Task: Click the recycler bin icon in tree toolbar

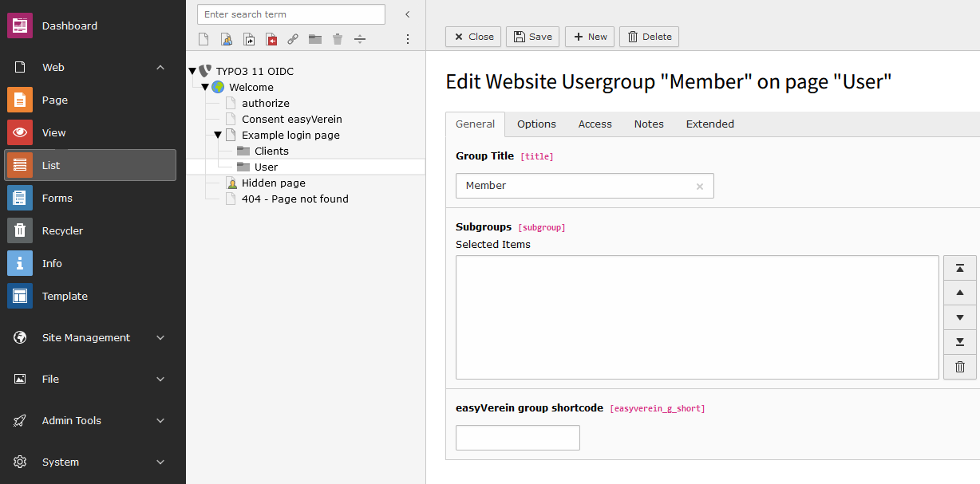Action: click(x=338, y=39)
